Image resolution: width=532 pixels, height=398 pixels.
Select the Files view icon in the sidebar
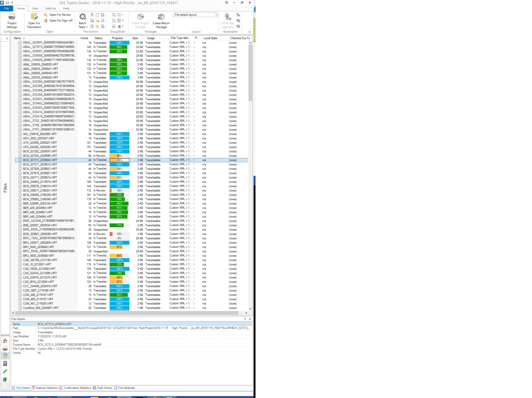(x=5, y=356)
